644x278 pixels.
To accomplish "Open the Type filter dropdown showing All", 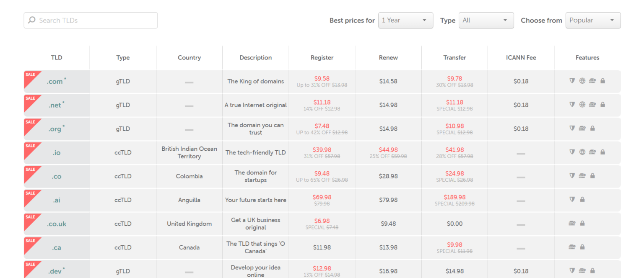I will [486, 20].
